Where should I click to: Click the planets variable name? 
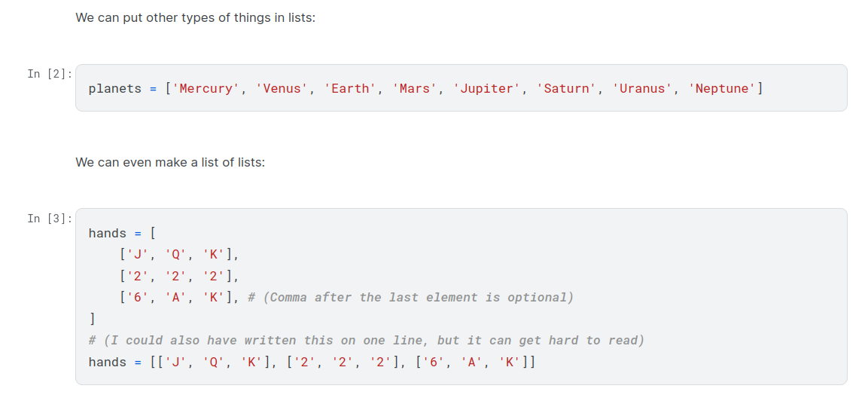pos(114,89)
